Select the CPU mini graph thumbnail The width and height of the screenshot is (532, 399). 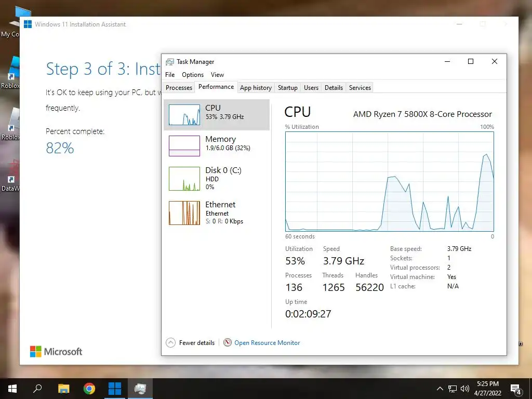click(x=184, y=115)
